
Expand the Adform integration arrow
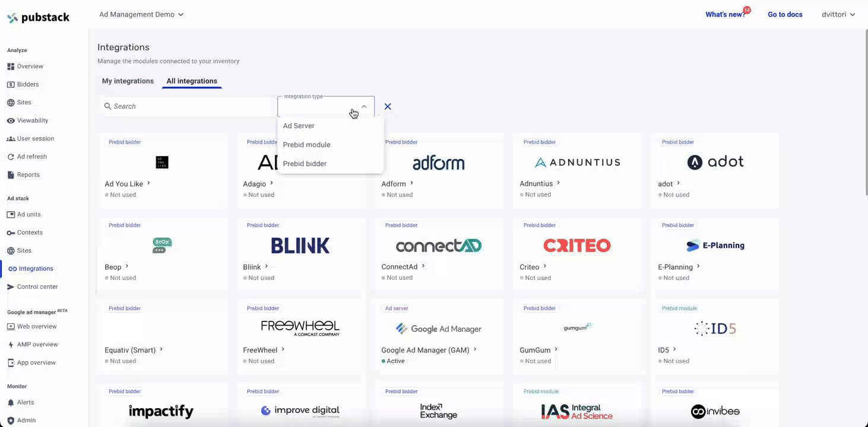[411, 183]
